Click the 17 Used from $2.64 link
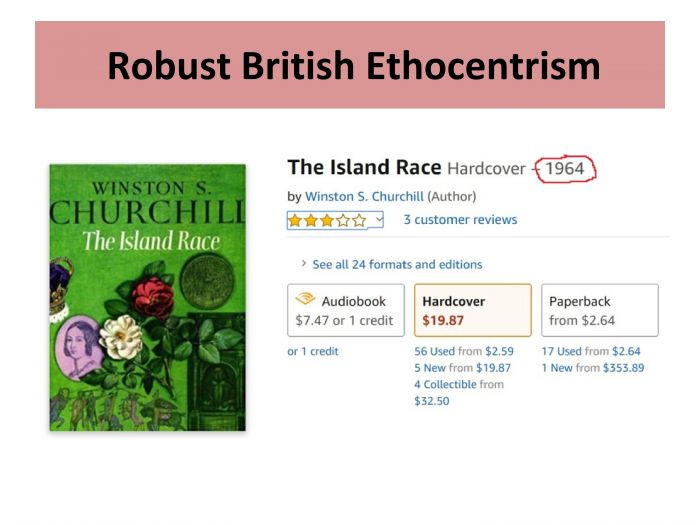700x525 pixels. tap(591, 351)
